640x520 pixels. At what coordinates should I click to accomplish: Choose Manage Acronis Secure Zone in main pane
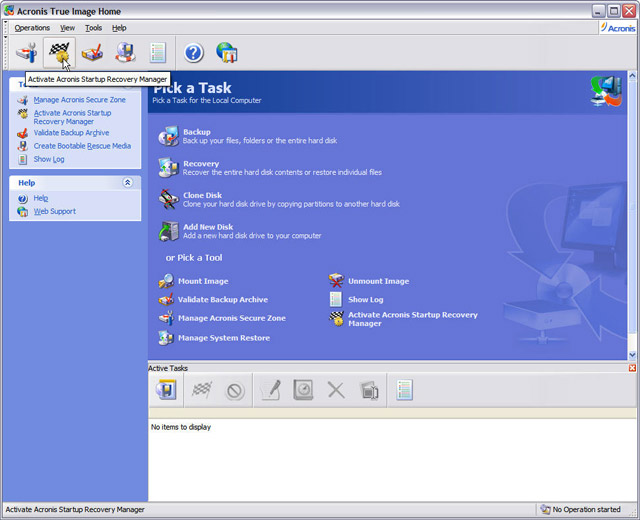(x=231, y=318)
